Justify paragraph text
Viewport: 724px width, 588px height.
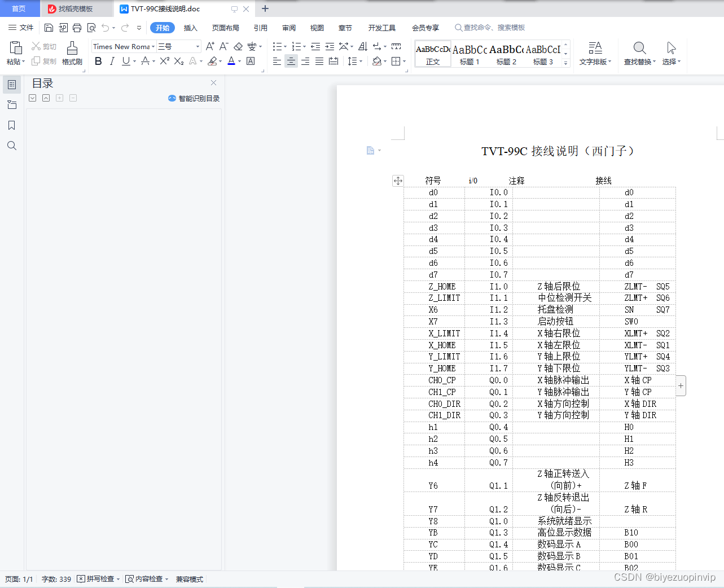click(x=319, y=61)
